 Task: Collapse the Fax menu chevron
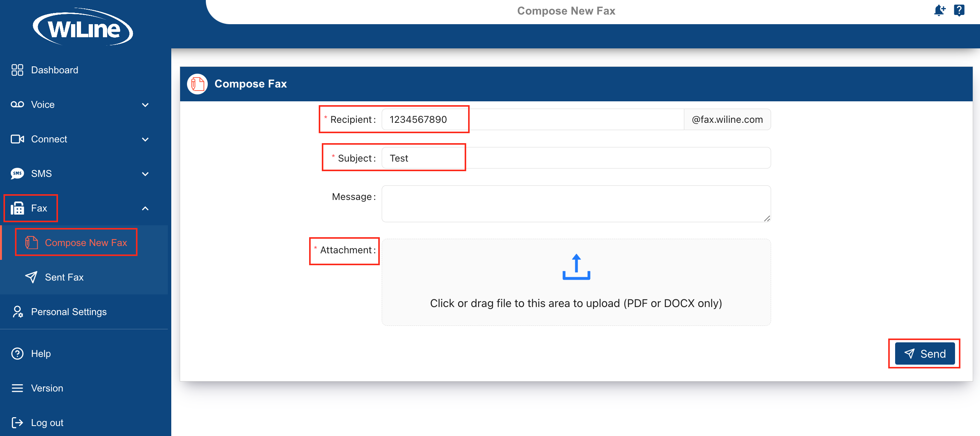(145, 208)
